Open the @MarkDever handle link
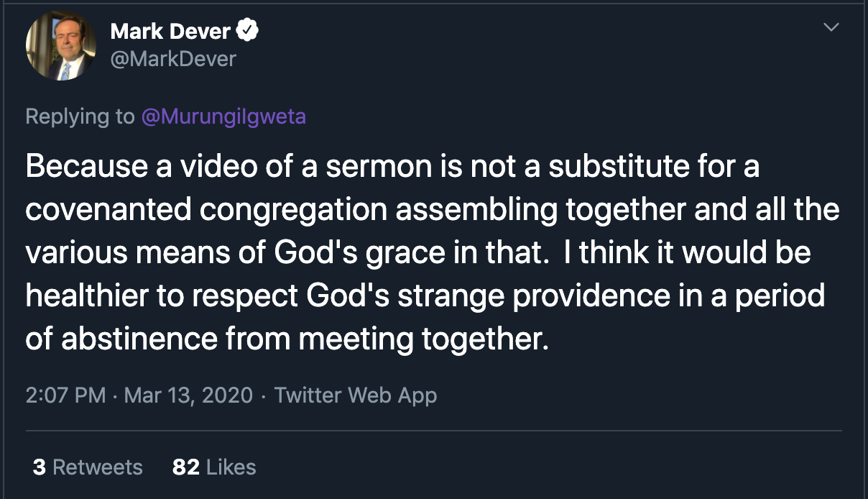The image size is (868, 499). [x=172, y=58]
